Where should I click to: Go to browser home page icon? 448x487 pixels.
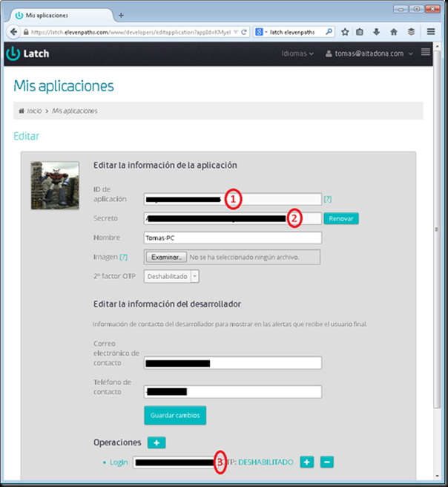pos(394,32)
